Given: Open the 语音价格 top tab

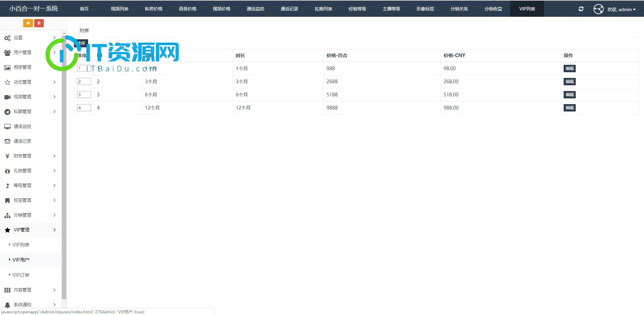Looking at the screenshot, I should [x=188, y=9].
